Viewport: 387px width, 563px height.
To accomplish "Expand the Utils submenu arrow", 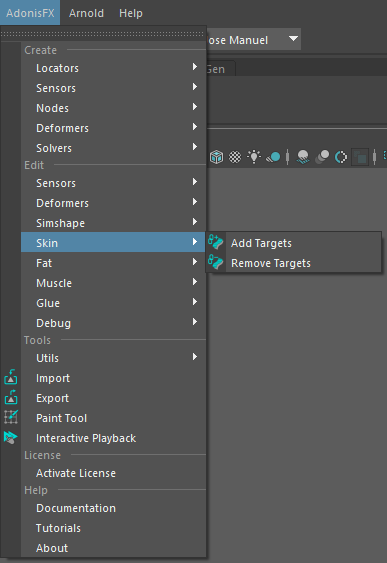I will pos(195,357).
